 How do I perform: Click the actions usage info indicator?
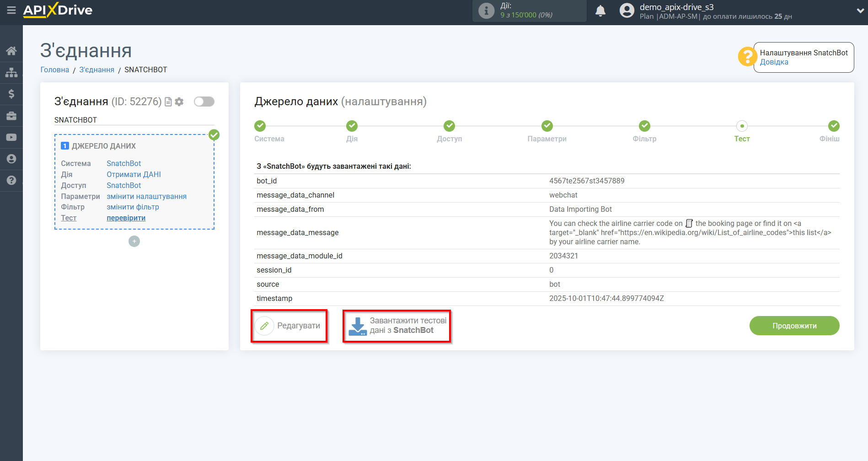486,11
